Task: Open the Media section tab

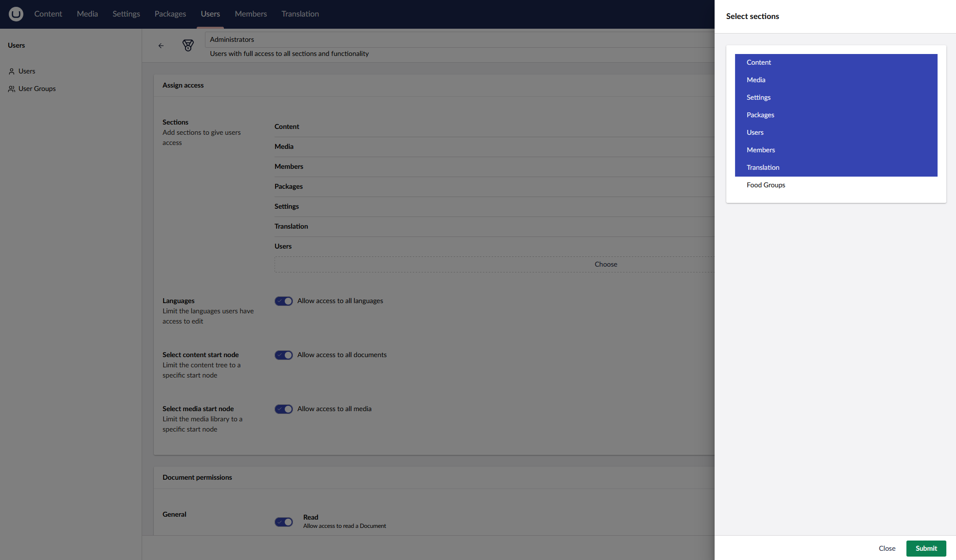Action: pos(88,14)
